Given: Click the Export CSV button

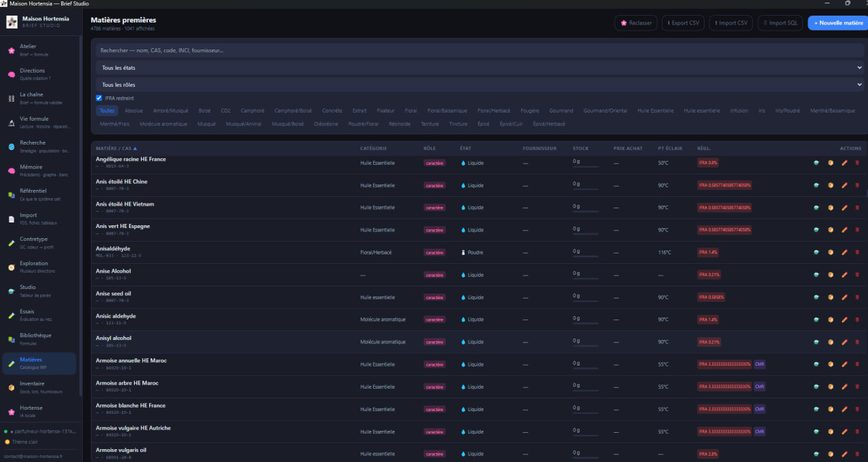Looking at the screenshot, I should click(684, 23).
